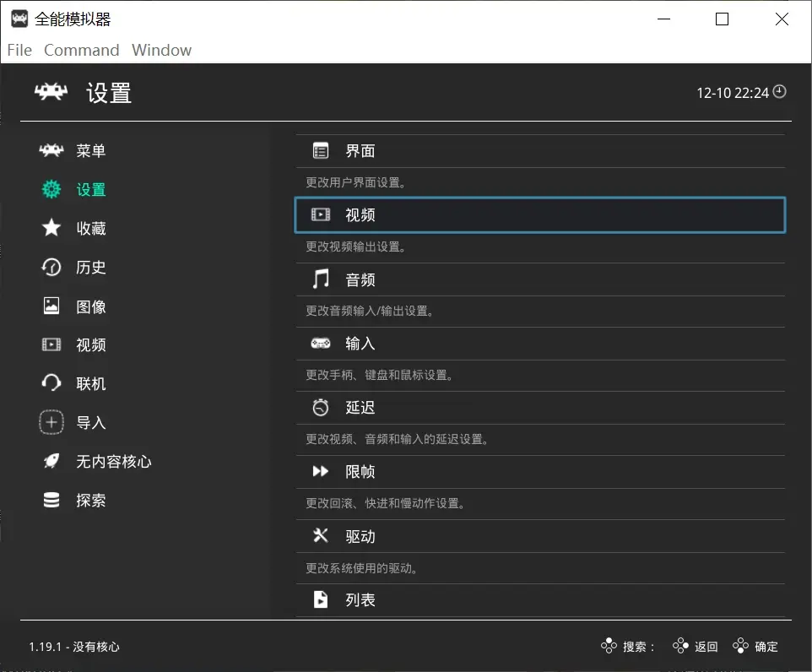Viewport: 812px width, 672px height.
Task: Open the 界面 user interface settings
Action: pos(540,151)
